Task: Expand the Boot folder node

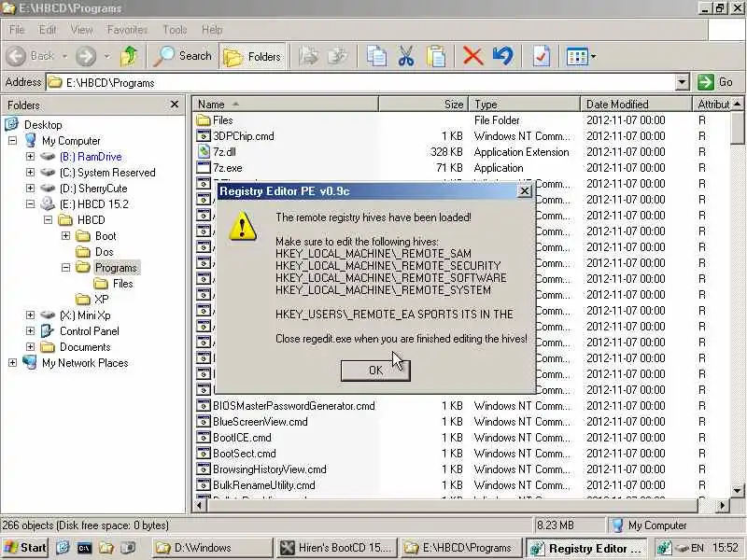Action: click(x=65, y=236)
